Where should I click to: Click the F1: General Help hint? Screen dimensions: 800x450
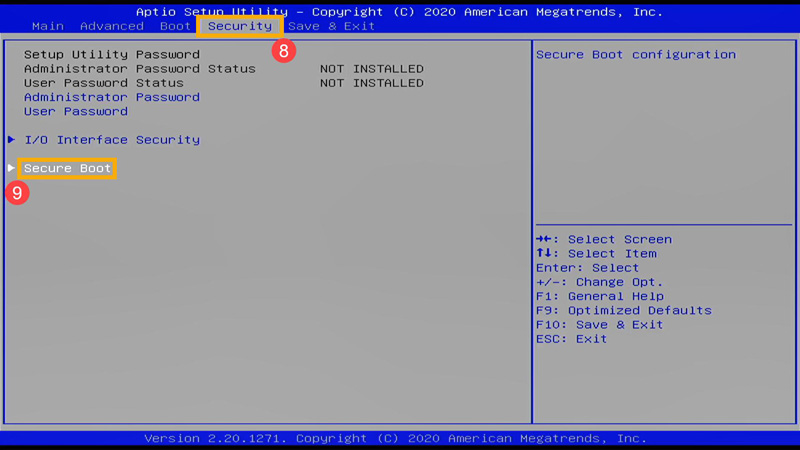pos(600,296)
